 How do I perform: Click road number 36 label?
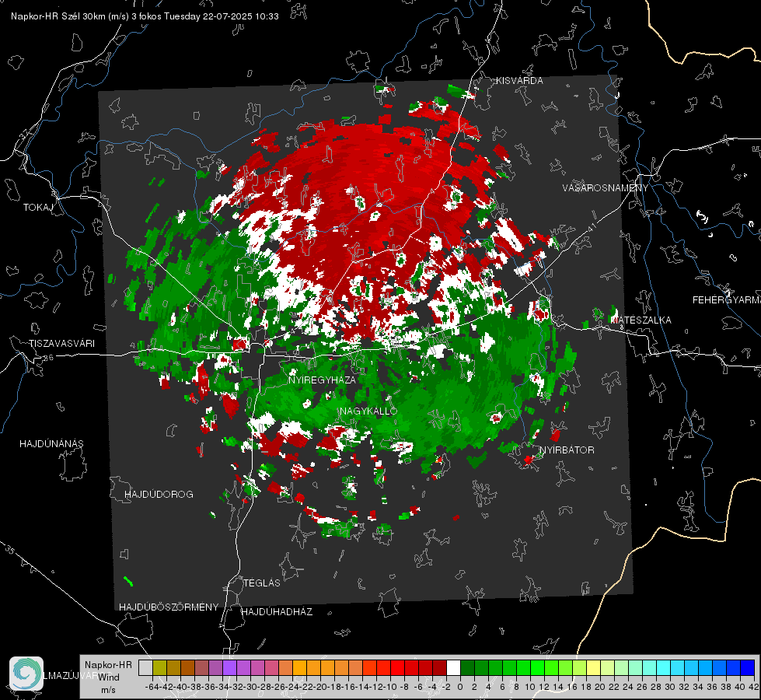(x=48, y=358)
